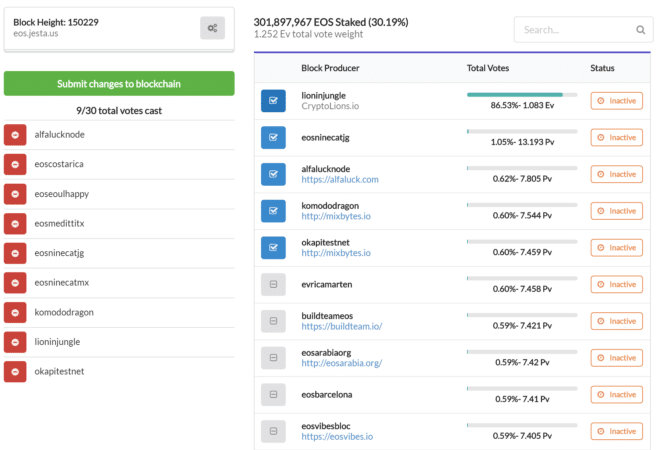This screenshot has height=450, width=656.
Task: Remove alfalucknode from the votes list
Action: tap(16, 134)
